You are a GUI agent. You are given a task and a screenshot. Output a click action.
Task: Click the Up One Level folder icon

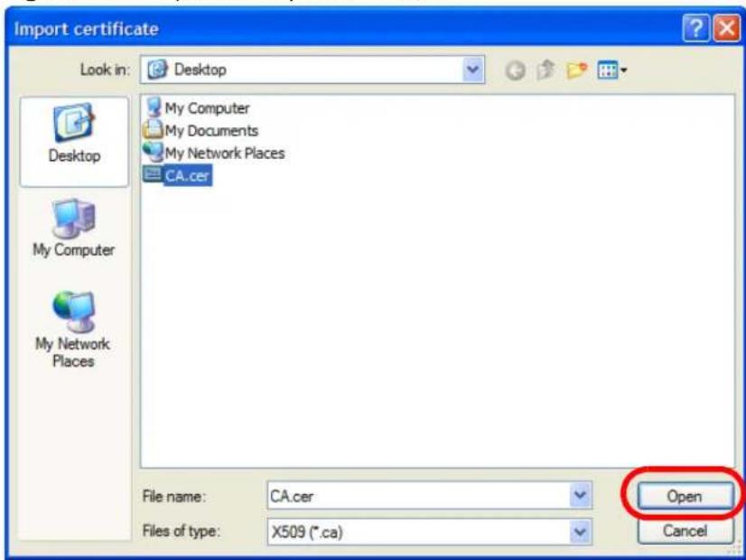point(546,70)
